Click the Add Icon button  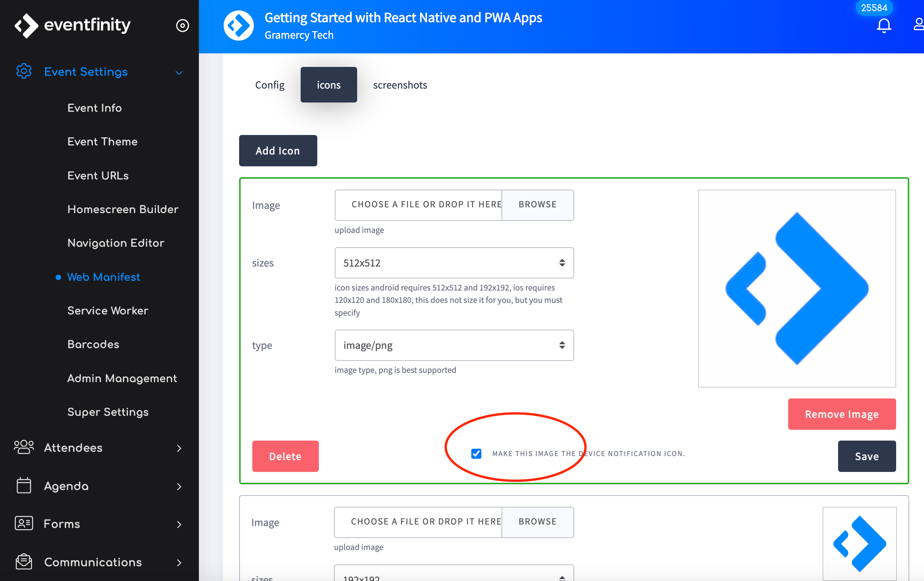(x=278, y=150)
